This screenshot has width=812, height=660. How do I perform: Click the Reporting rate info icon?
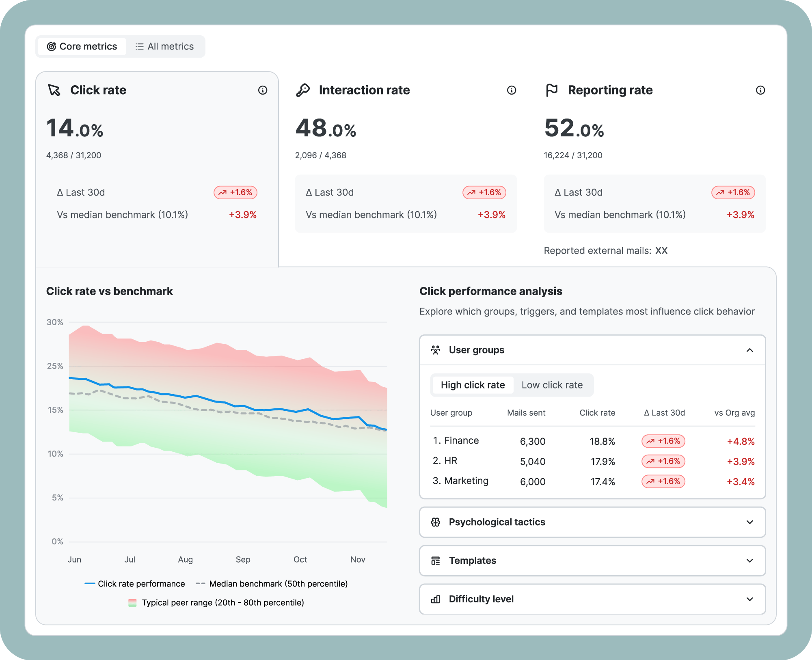click(x=760, y=90)
